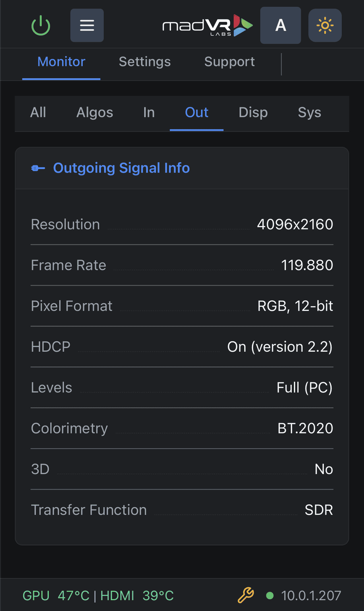Toggle light theme with sun icon

325,25
